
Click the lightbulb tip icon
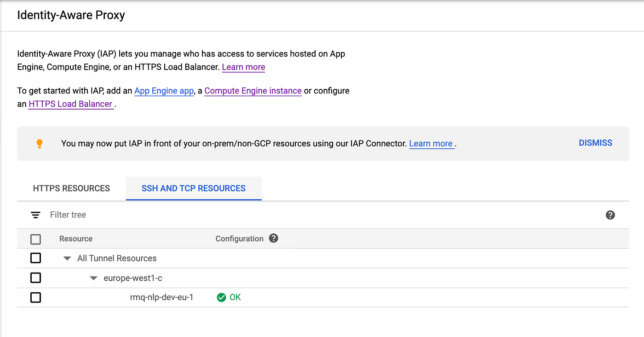[40, 143]
